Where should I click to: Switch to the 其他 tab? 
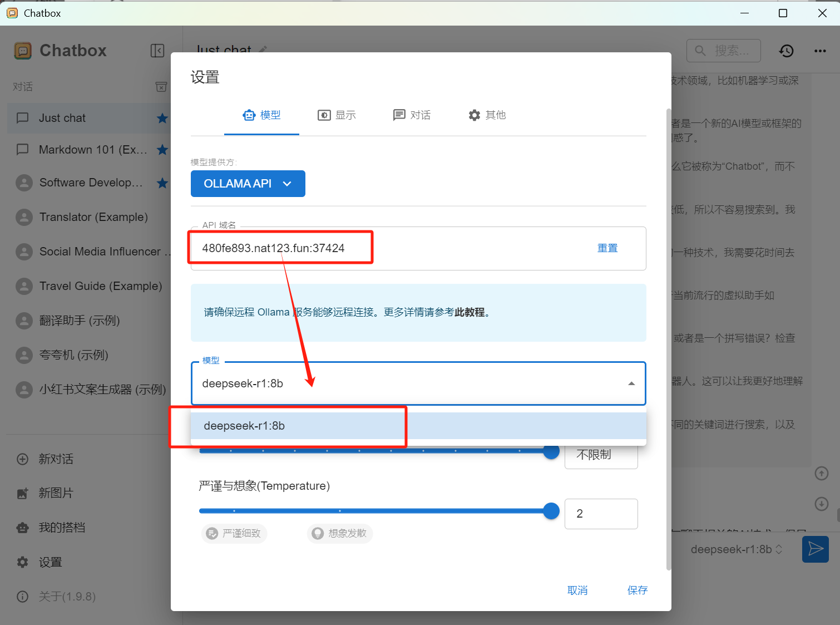(x=487, y=115)
